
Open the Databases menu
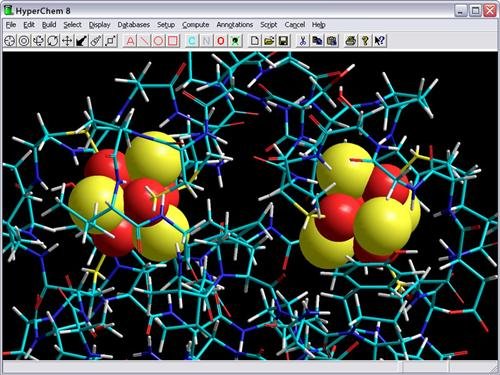134,25
